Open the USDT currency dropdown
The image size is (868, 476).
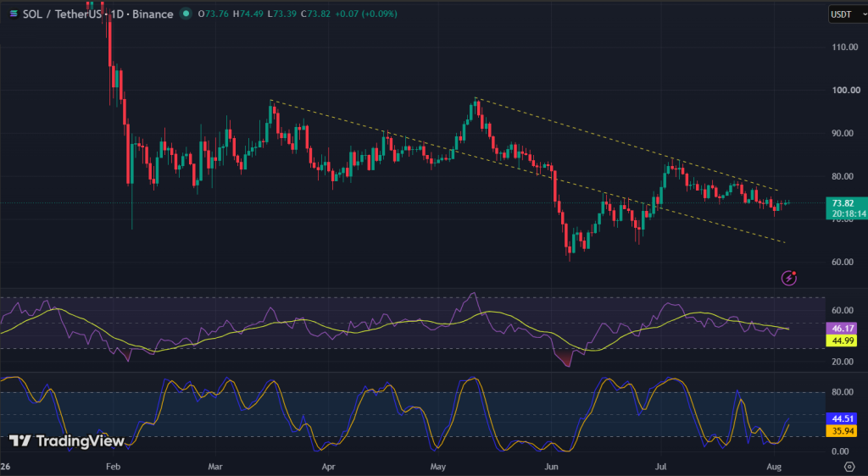(x=848, y=14)
